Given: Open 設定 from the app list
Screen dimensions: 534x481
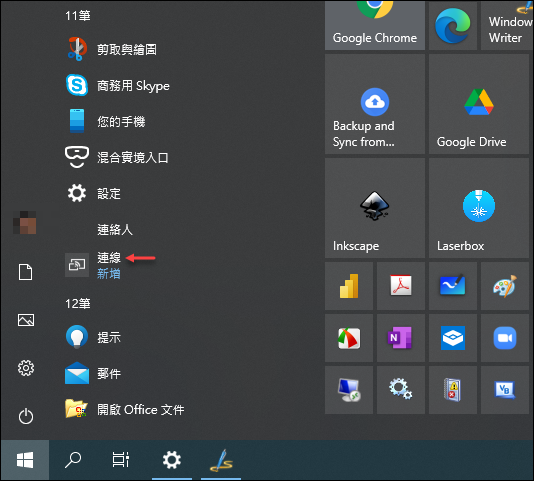Looking at the screenshot, I should 93,193.
